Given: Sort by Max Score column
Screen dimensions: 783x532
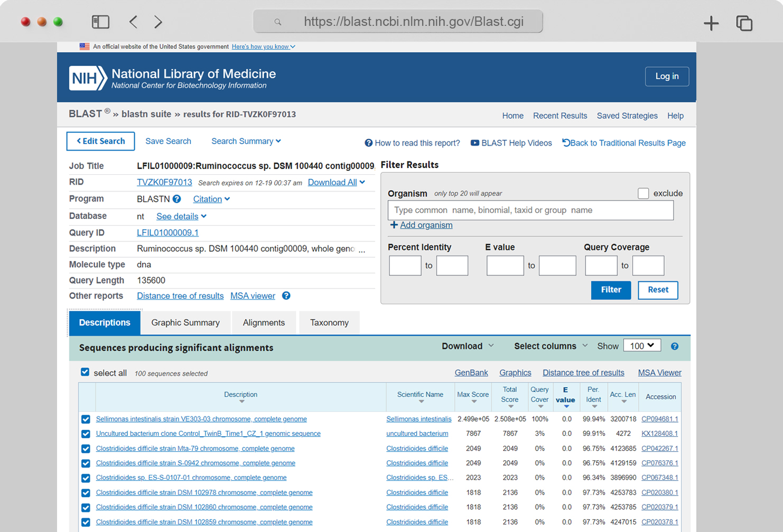Looking at the screenshot, I should point(473,397).
